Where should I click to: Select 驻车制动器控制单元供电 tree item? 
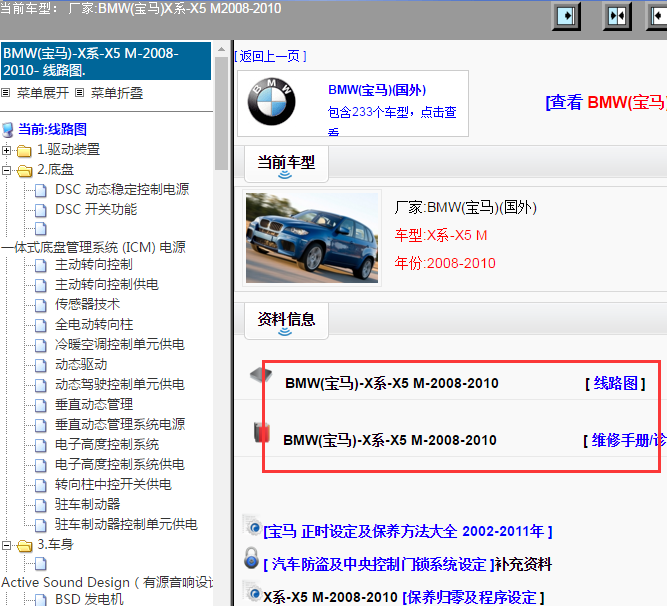[x=126, y=525]
